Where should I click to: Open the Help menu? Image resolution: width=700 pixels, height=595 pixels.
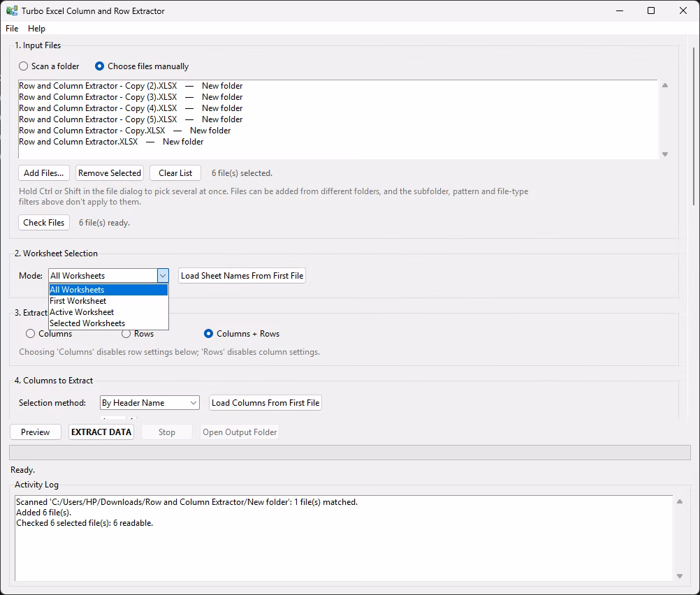36,29
